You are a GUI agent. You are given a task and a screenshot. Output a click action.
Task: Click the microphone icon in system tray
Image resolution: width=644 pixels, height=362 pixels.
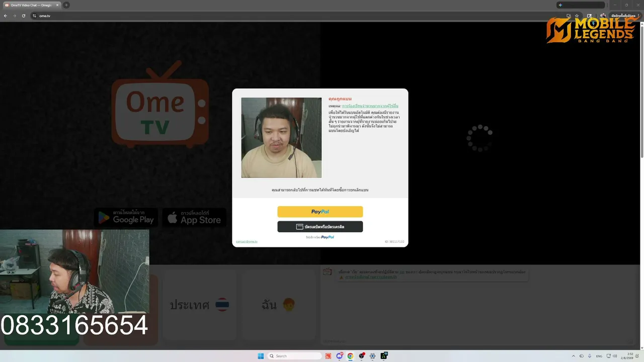coord(590,356)
